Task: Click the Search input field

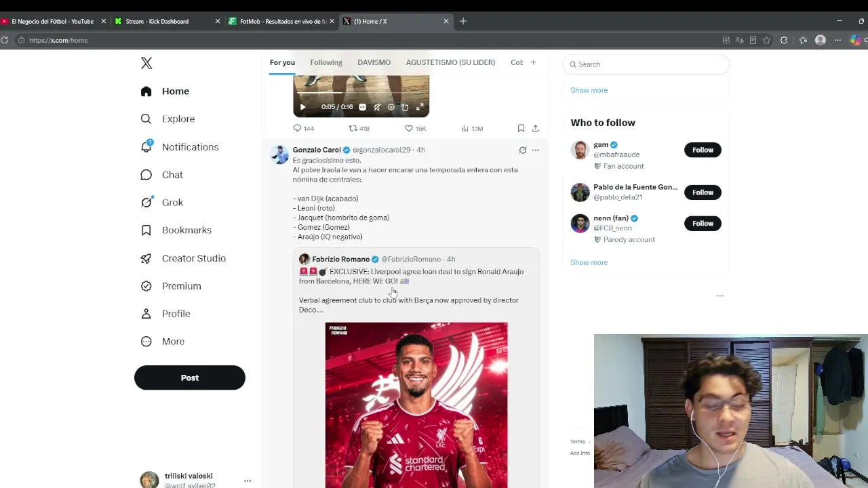Action: click(646, 64)
